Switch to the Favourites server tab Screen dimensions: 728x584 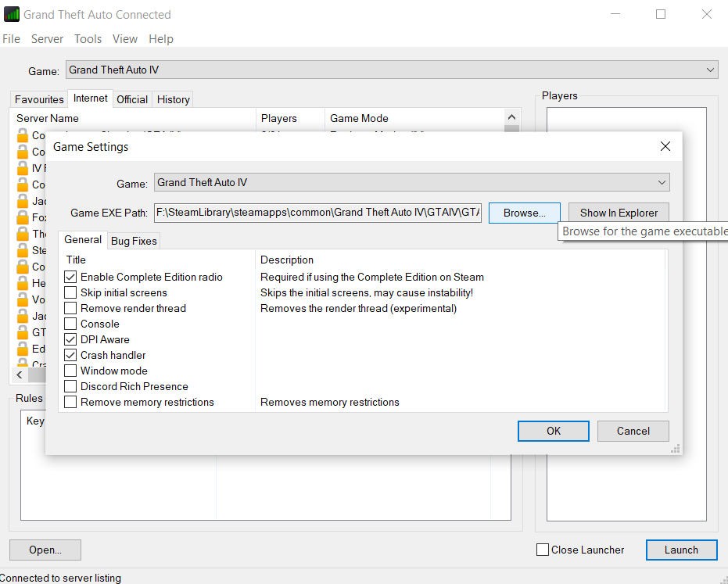click(x=39, y=99)
